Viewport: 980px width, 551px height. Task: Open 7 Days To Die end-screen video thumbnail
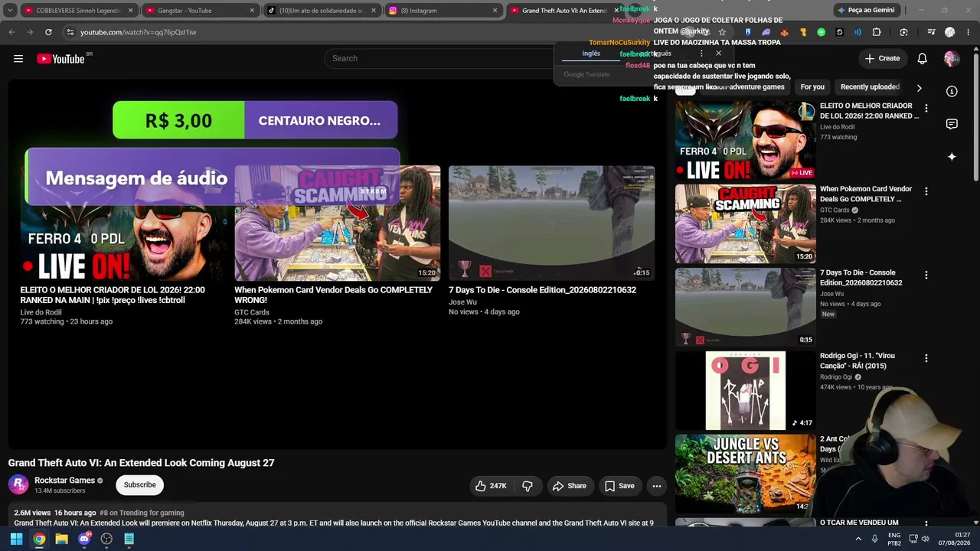coord(551,223)
